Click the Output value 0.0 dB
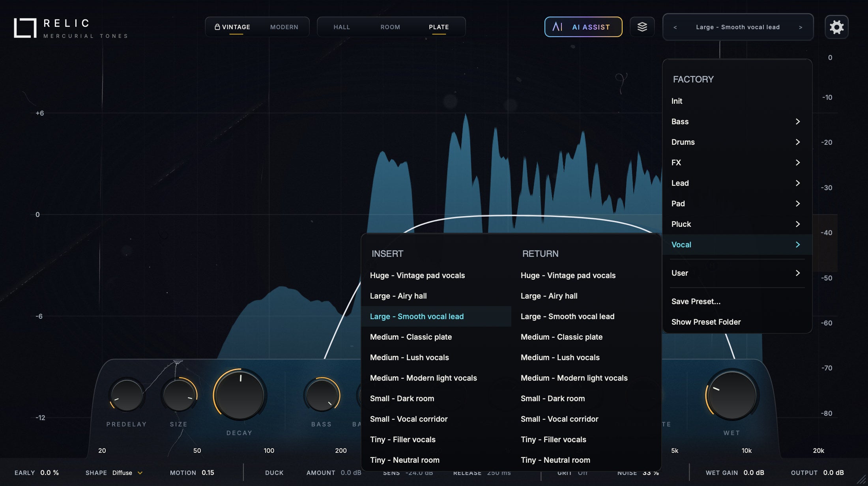Screen dimensions: 868x486 pyautogui.click(x=834, y=473)
